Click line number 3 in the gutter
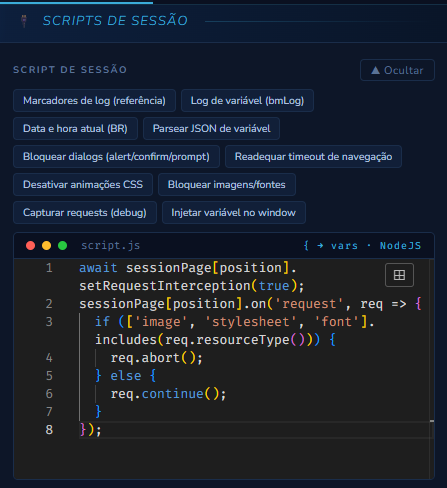Image resolution: width=447 pixels, height=488 pixels. tap(49, 322)
